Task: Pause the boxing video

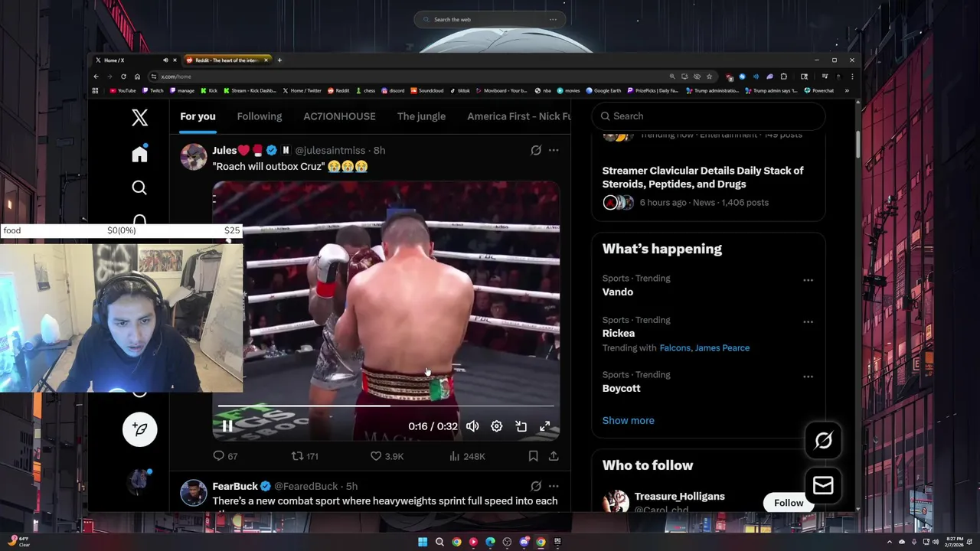Action: [227, 426]
